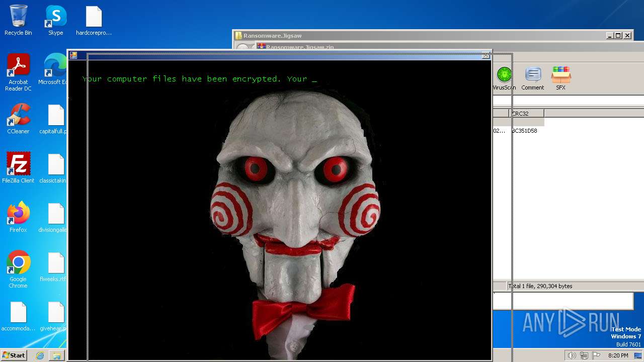Click the green encrypted files message text
Viewport: 644px width, 362px height.
click(x=200, y=79)
